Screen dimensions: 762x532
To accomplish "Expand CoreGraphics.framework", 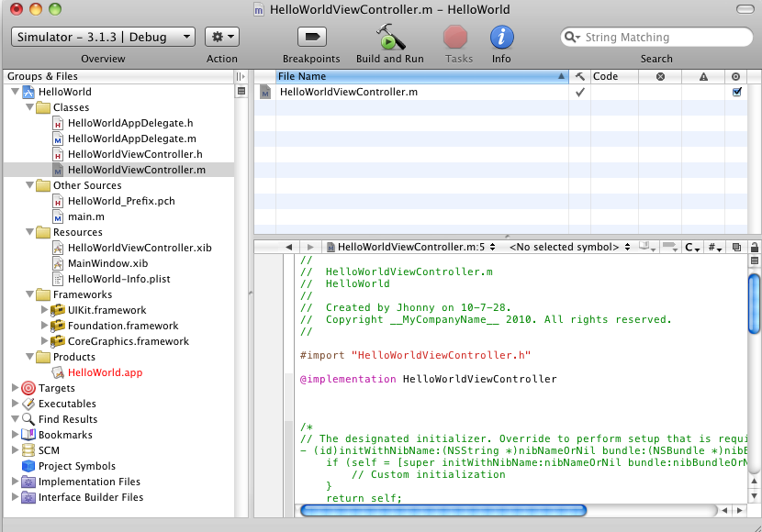I will click(44, 340).
